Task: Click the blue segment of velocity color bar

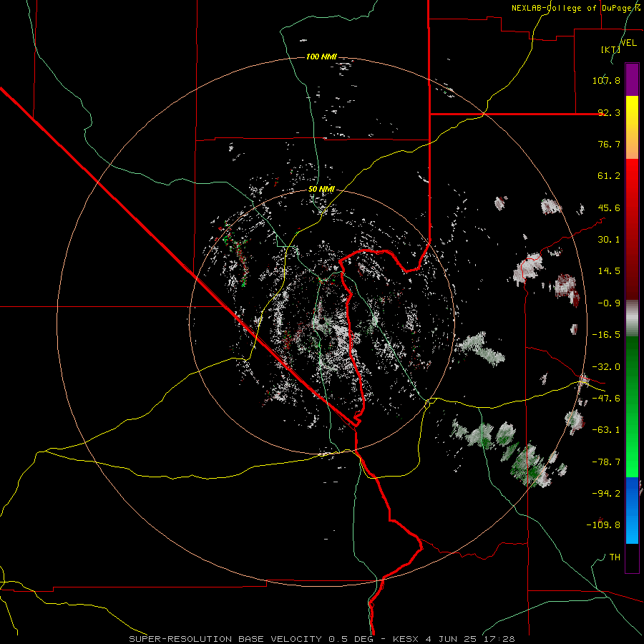Action: pyautogui.click(x=632, y=510)
